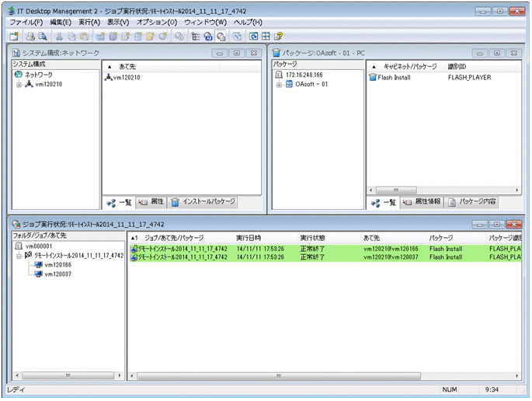
Task: Click the print icon in the toolbar
Action: coord(30,37)
